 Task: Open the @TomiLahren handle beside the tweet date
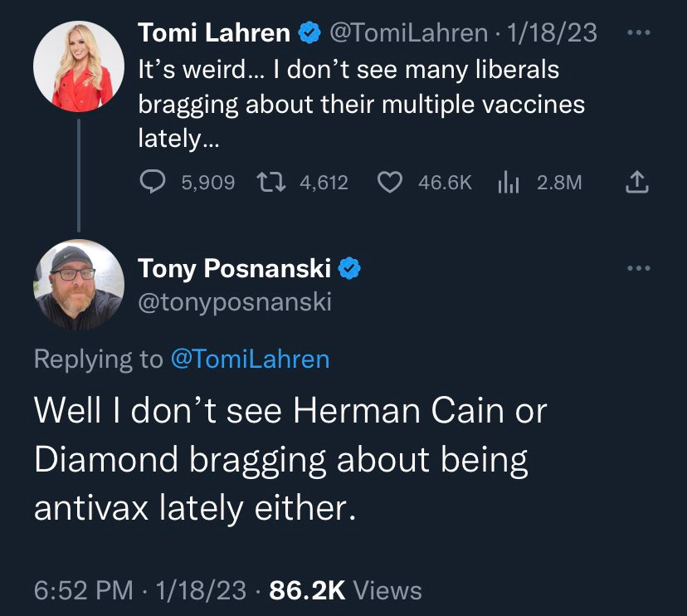408,33
